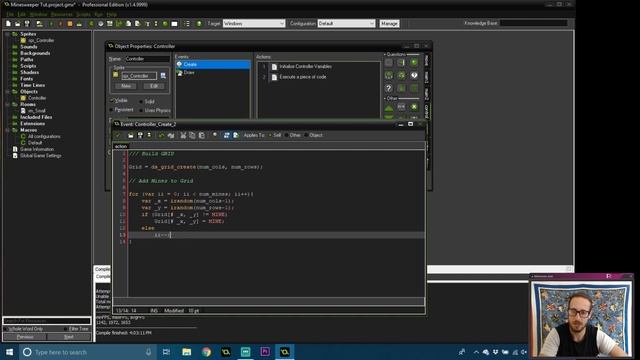Open the Target Windows dropdown
This screenshot has width=640, height=360.
point(254,24)
